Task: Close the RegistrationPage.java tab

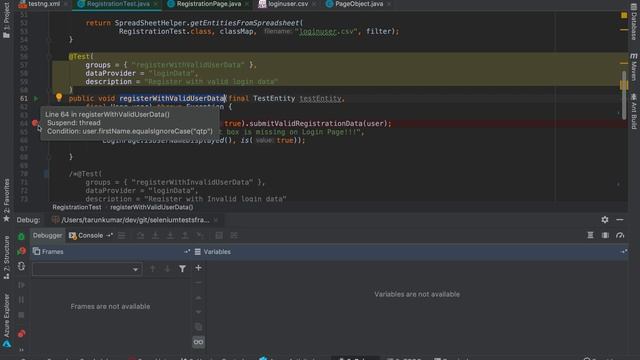Action: (247, 4)
